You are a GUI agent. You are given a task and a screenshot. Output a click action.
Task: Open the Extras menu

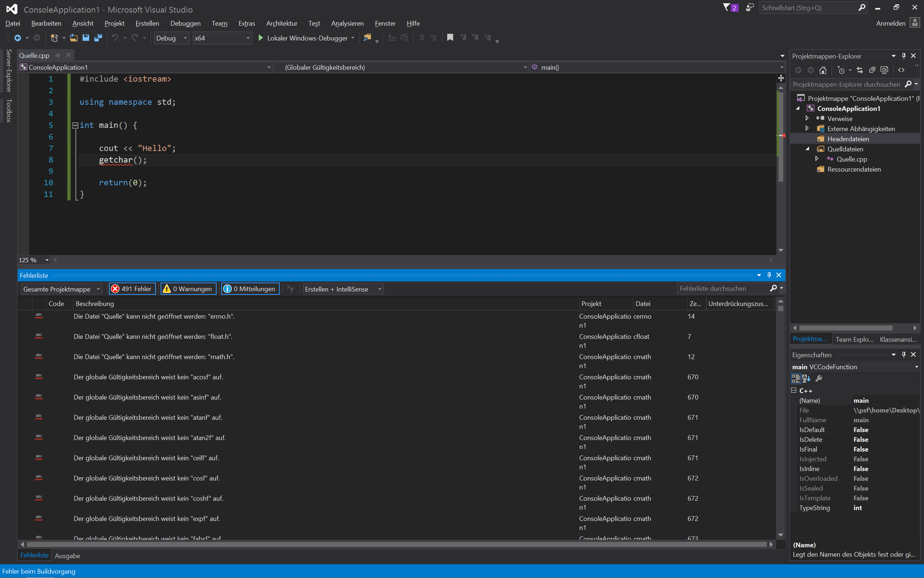pyautogui.click(x=247, y=23)
